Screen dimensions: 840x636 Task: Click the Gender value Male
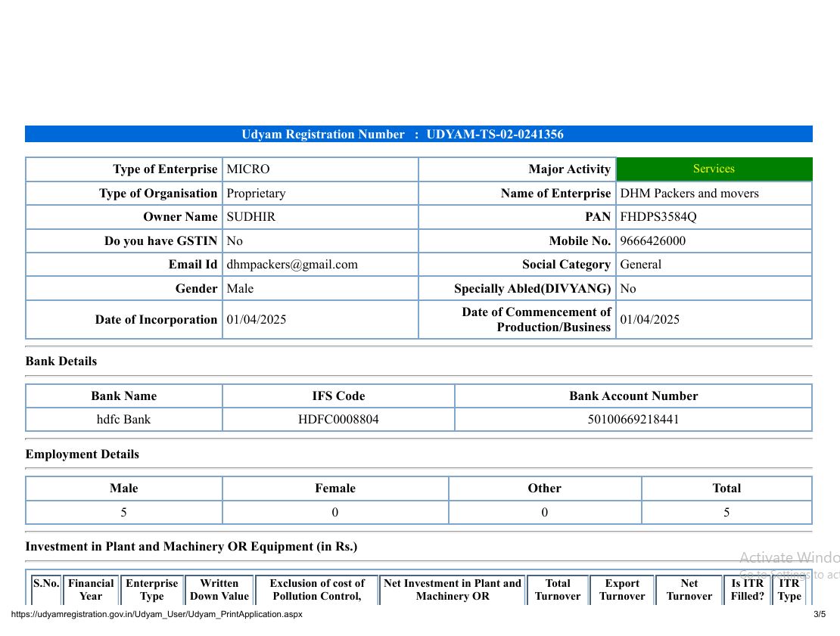coord(240,289)
